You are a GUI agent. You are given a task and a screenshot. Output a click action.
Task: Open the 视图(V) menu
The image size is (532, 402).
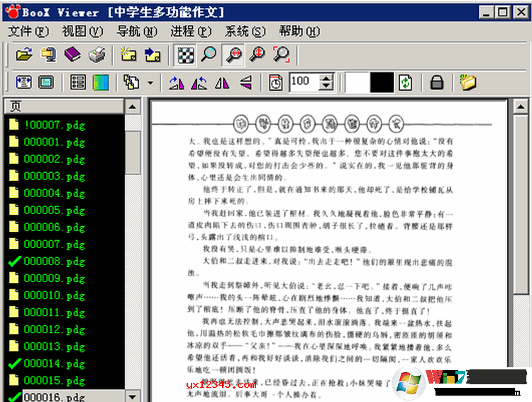tap(82, 31)
